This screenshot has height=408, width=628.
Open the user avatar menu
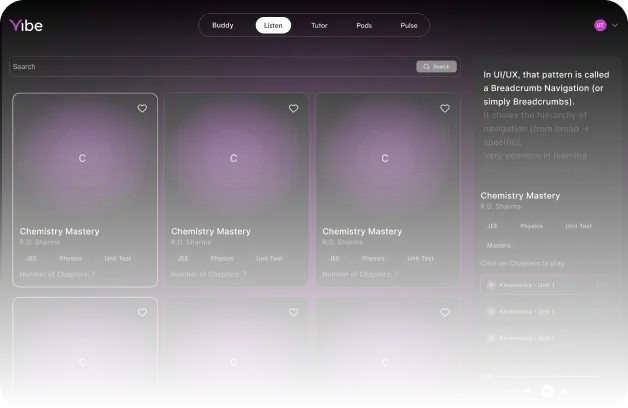pyautogui.click(x=600, y=25)
